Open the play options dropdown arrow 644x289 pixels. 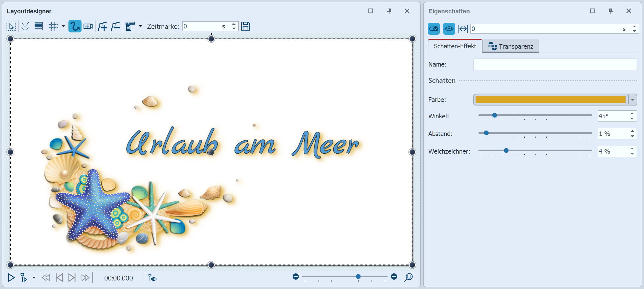[x=34, y=278]
